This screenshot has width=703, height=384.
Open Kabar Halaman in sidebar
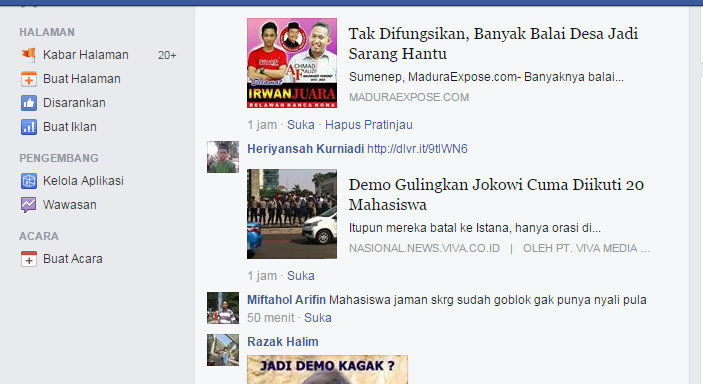click(x=86, y=55)
